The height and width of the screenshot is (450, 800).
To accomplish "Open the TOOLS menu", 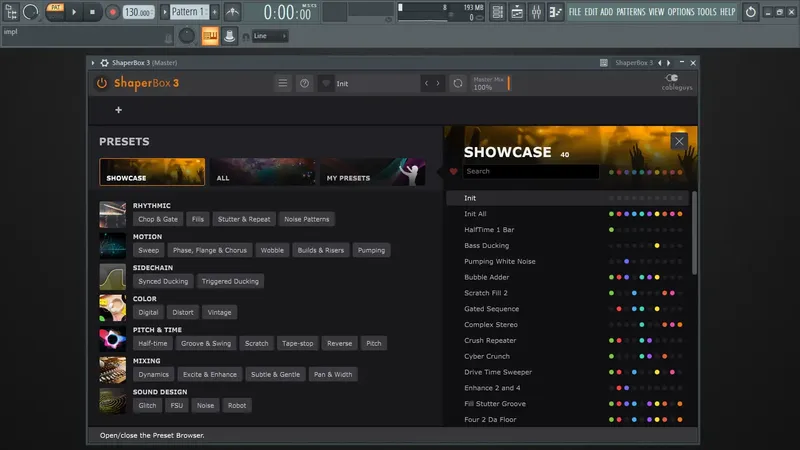I will (x=707, y=12).
